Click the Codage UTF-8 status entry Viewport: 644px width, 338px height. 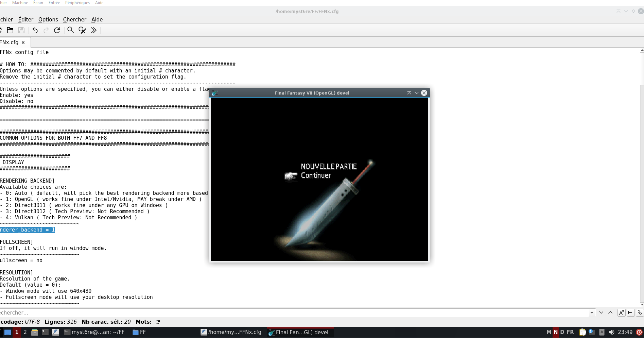pos(20,322)
